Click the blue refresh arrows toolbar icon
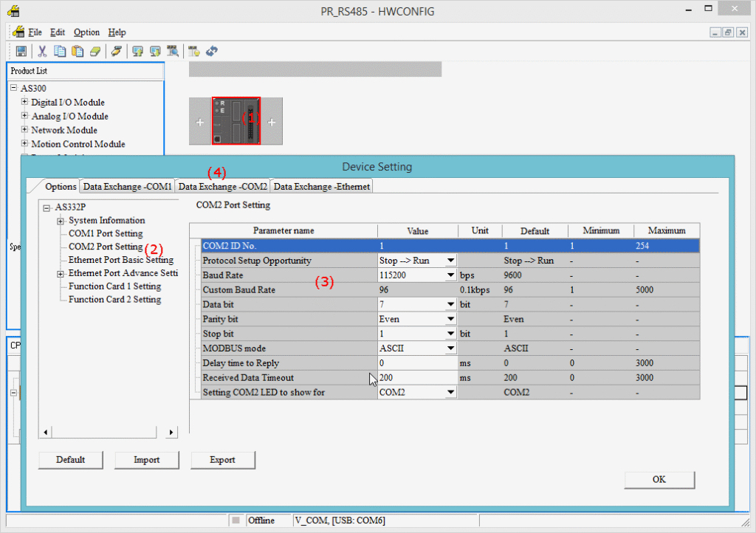This screenshot has height=533, width=756. 212,51
